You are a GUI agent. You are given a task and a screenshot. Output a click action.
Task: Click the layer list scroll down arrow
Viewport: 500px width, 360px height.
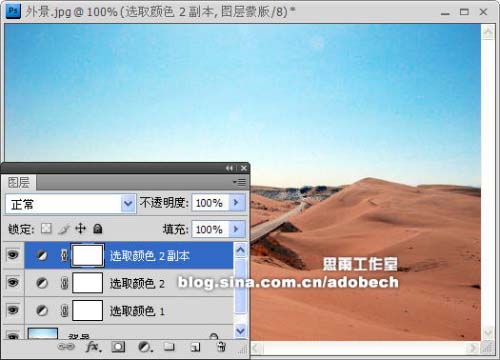(240, 330)
